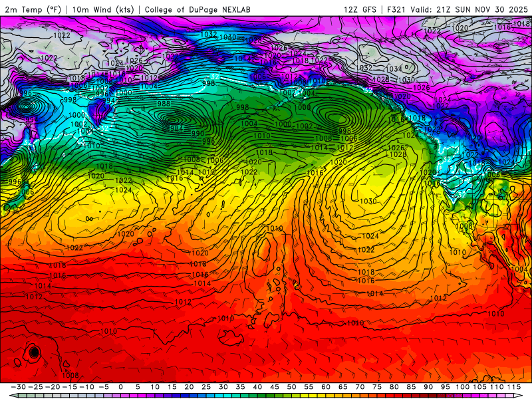Click the "55" value on the temperature scale
Screen dimensions: 532x399
309,387
